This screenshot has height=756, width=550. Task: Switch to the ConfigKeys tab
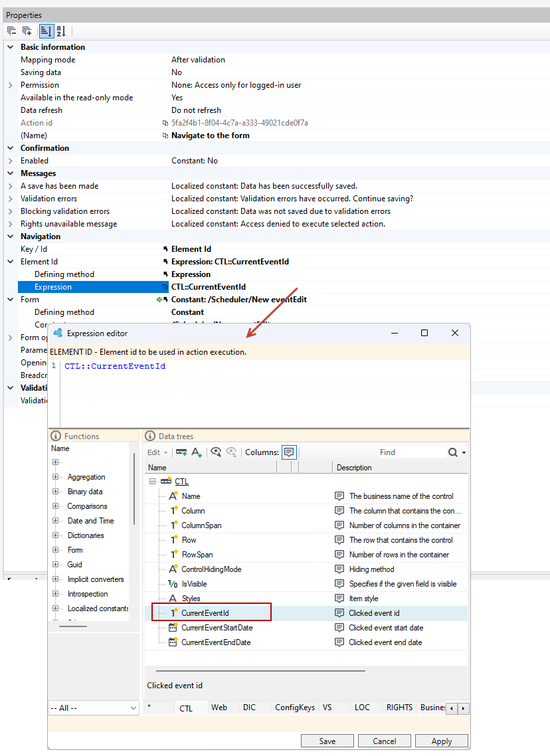tap(294, 708)
